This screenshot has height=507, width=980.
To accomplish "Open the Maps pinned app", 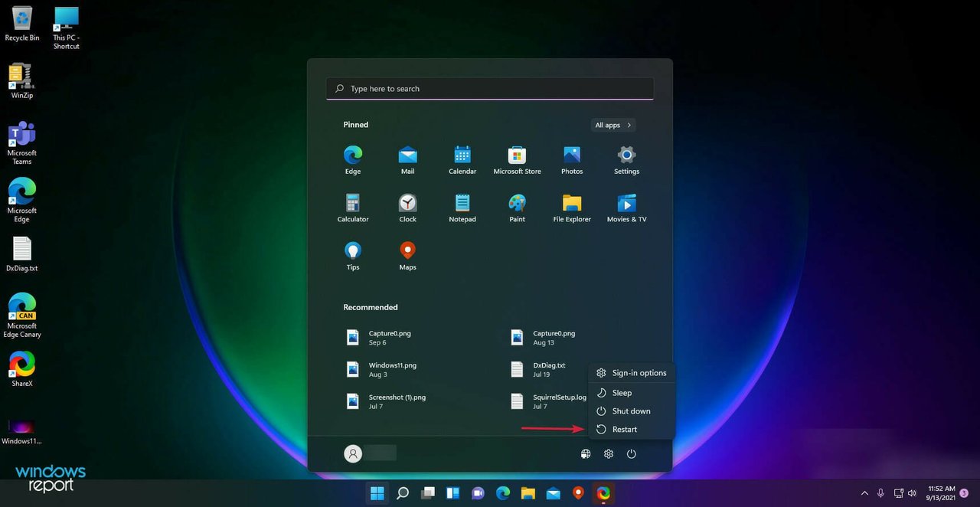I will point(407,256).
